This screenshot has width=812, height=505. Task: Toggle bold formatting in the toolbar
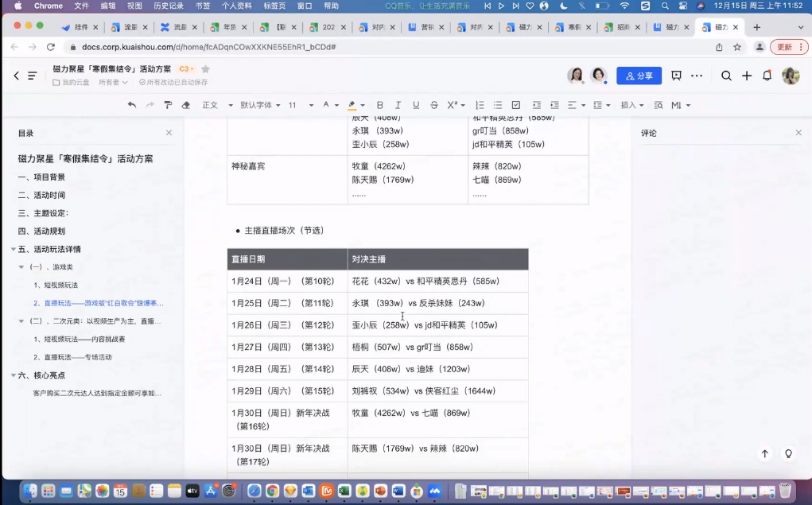click(x=379, y=104)
